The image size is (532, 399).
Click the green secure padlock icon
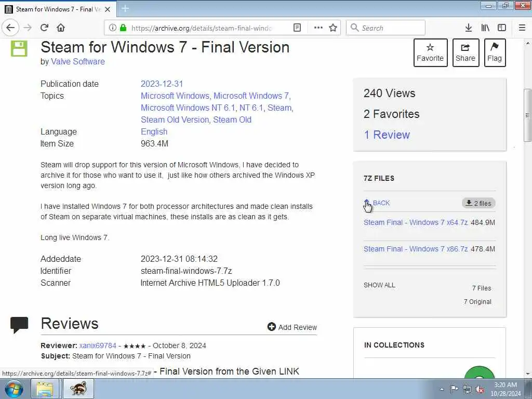123,28
